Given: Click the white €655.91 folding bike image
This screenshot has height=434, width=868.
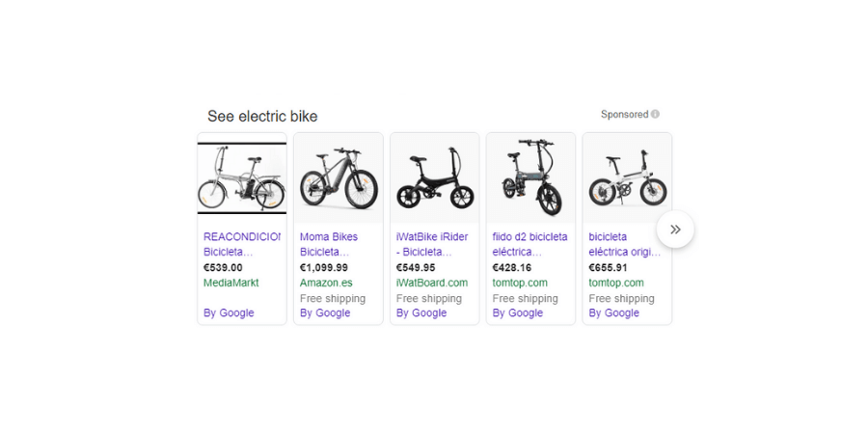Looking at the screenshot, I should click(x=627, y=177).
